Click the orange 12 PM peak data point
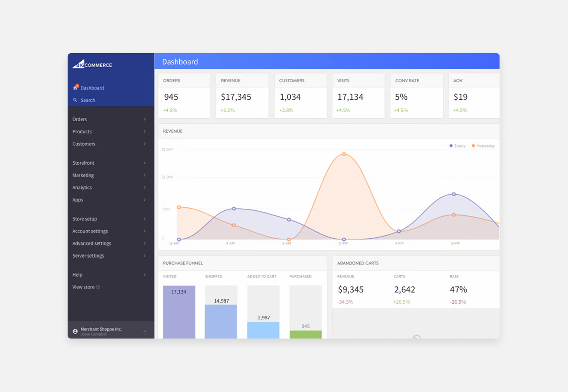Viewport: 568px width, 392px height. coord(344,154)
